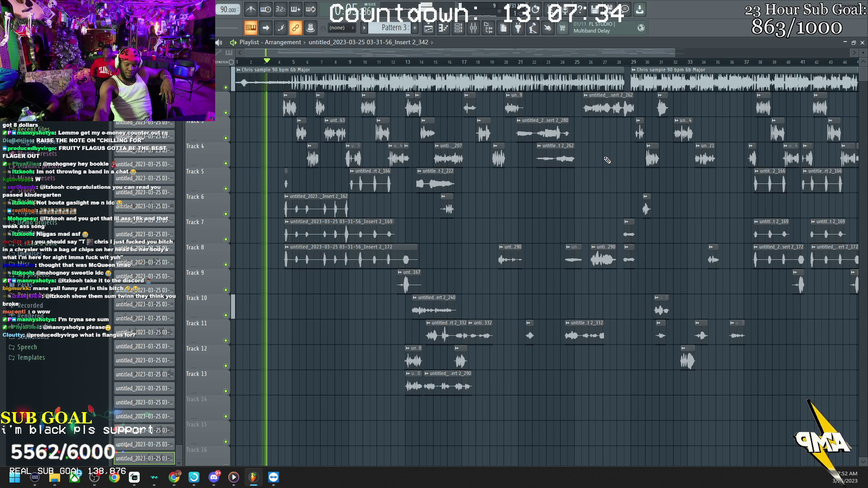Open Discord from the taskbar
The image size is (868, 488).
click(x=214, y=477)
